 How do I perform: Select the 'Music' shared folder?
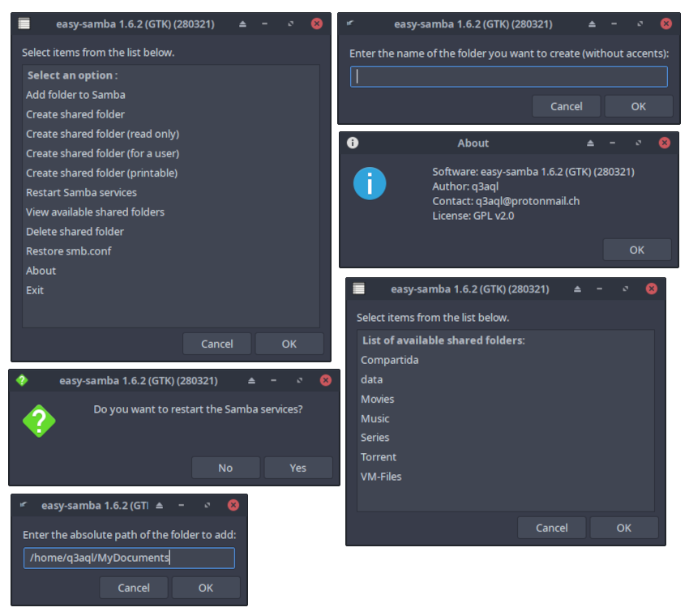coord(506,419)
